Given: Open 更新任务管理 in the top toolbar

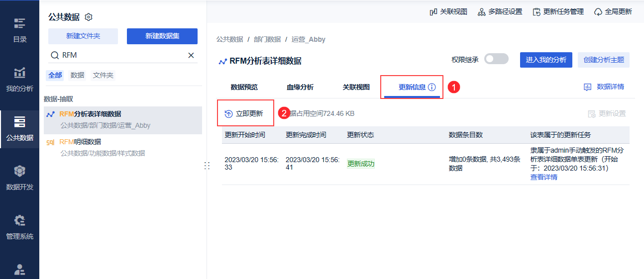Looking at the screenshot, I should pos(558,11).
